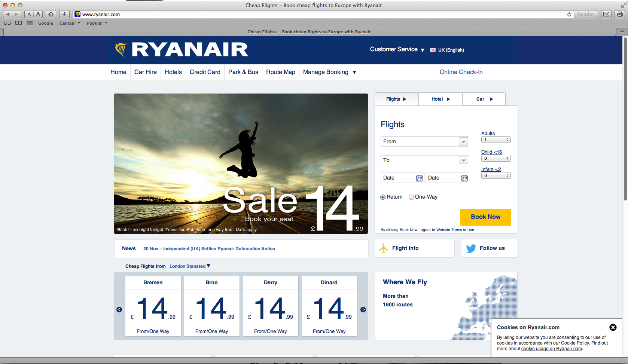Dismiss the cookies notice
The height and width of the screenshot is (364, 628).
pos(613,327)
